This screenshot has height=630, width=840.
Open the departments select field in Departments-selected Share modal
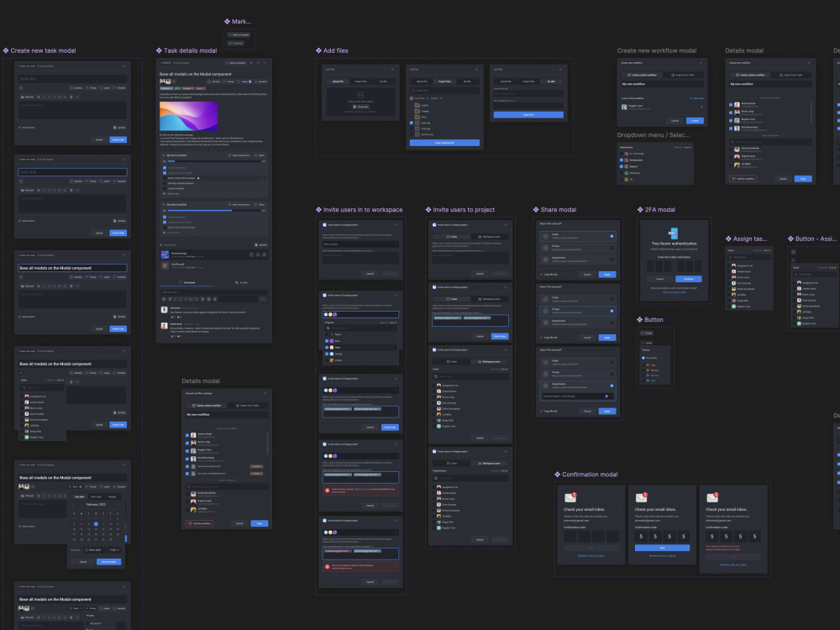(x=578, y=396)
